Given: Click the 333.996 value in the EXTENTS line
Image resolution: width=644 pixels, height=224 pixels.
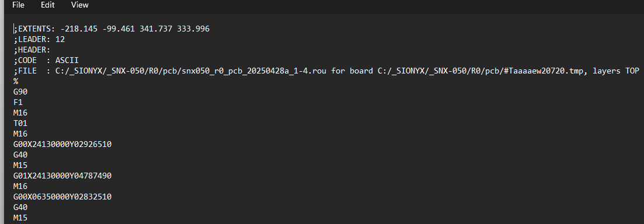Looking at the screenshot, I should pos(193,29).
